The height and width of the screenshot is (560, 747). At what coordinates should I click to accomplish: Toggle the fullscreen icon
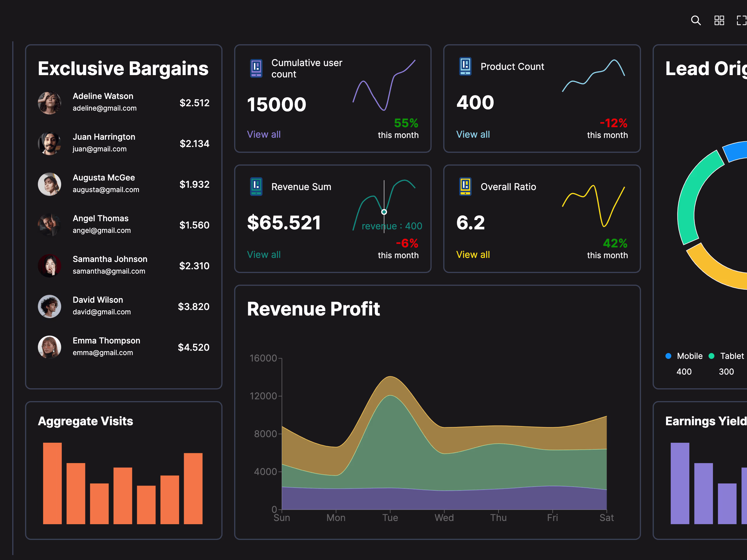[741, 21]
